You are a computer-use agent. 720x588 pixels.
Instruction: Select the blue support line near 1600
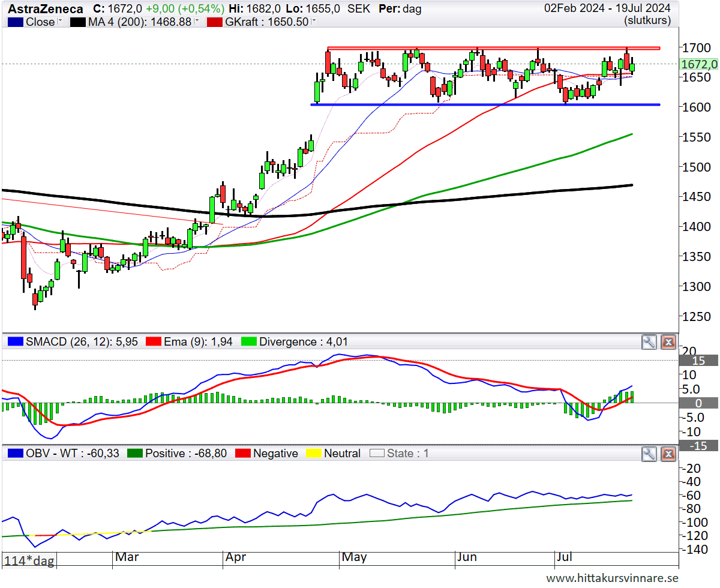click(x=485, y=104)
